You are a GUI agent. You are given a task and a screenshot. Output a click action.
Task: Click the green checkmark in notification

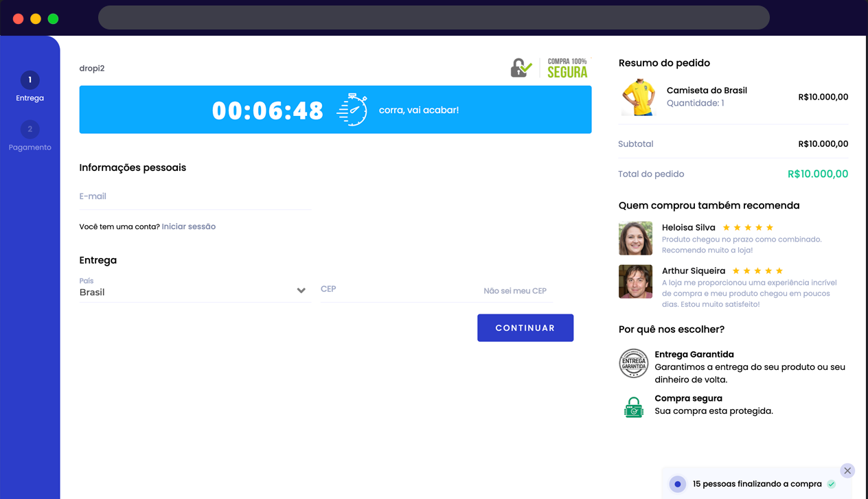coord(832,484)
